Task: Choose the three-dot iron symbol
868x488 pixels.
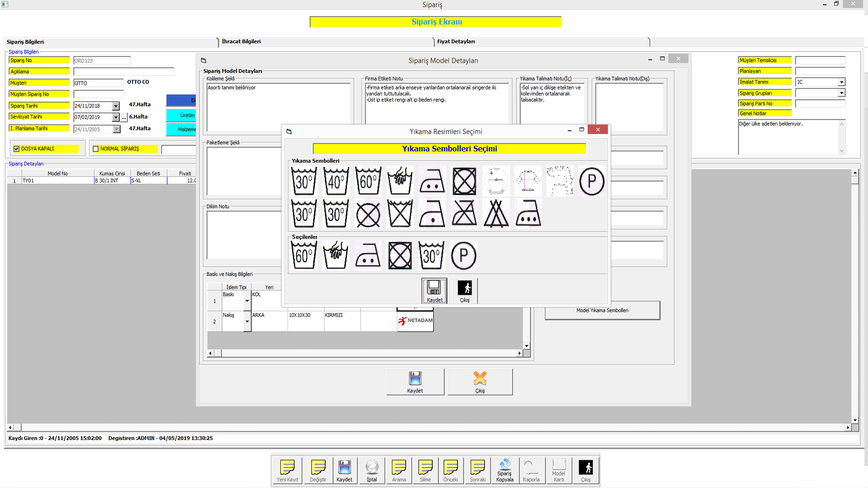Action: coord(528,214)
